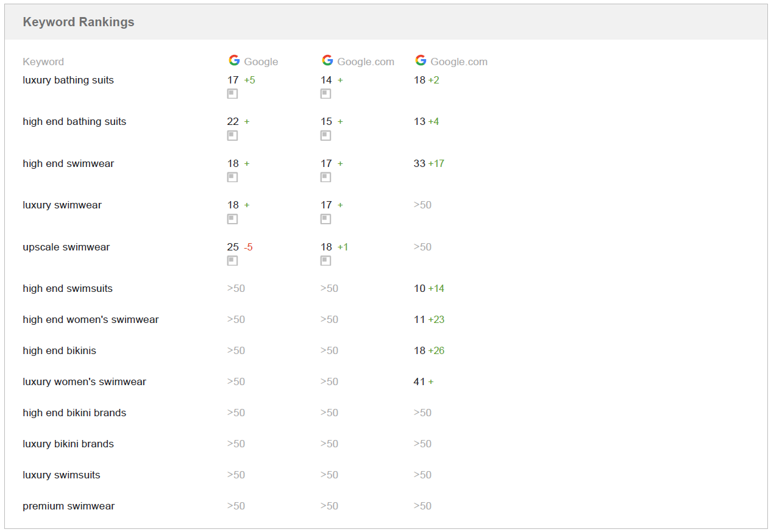The height and width of the screenshot is (532, 771).
Task: Open snapshot icon under high end swimwear rank 17
Action: point(325,177)
